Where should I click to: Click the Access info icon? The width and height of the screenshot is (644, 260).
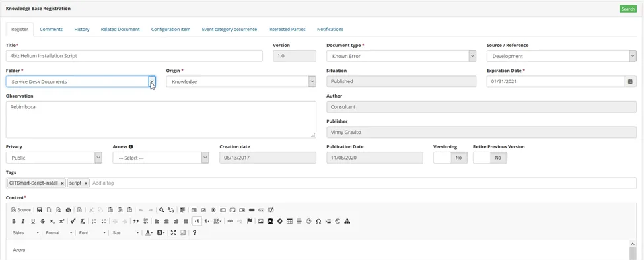tap(131, 146)
